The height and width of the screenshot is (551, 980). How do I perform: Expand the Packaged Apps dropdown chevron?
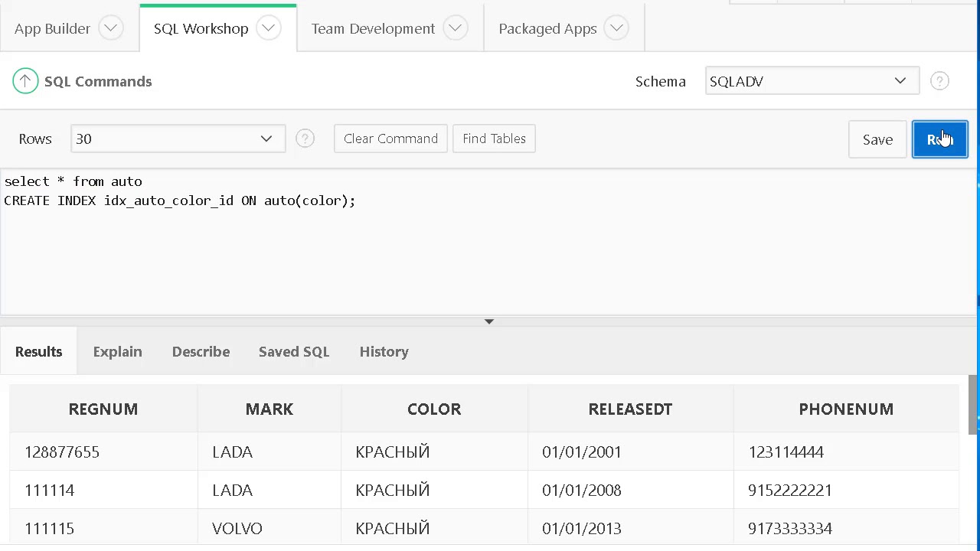coord(616,28)
